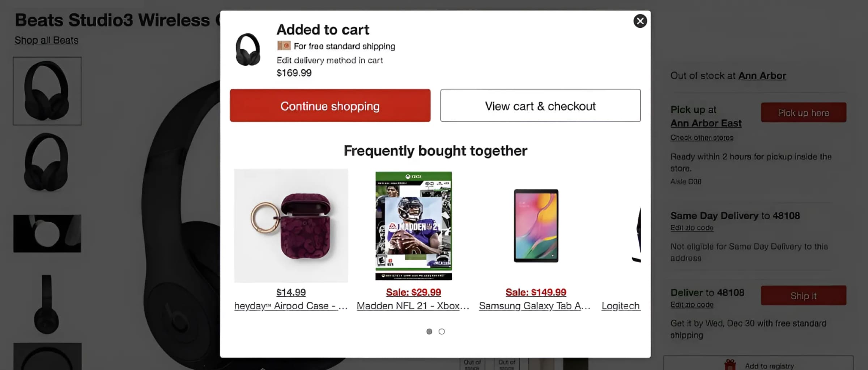Click the Samsung Galaxy Tab A title link
The image size is (868, 370).
pyautogui.click(x=535, y=306)
